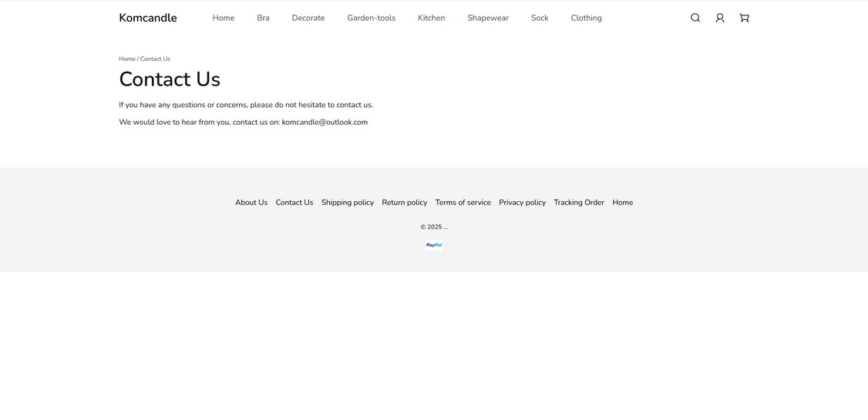The image size is (868, 420).
Task: Open Return policy footer link
Action: tap(405, 203)
